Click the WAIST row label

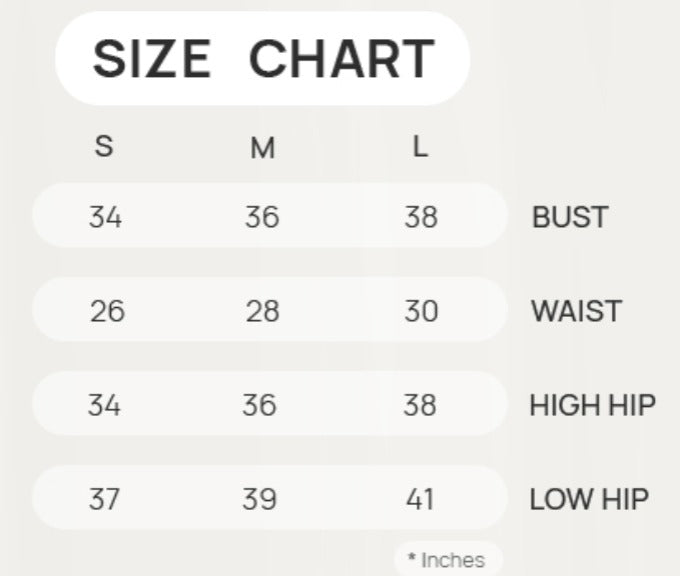[576, 311]
